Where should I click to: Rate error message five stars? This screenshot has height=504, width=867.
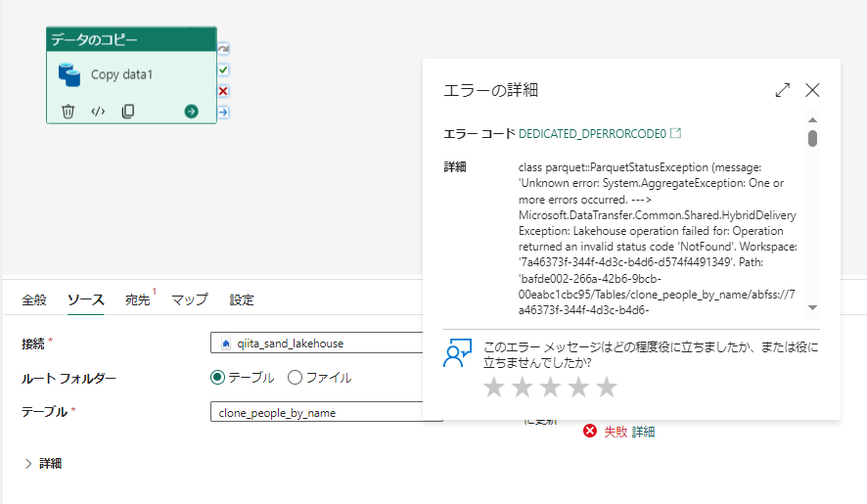coord(607,388)
